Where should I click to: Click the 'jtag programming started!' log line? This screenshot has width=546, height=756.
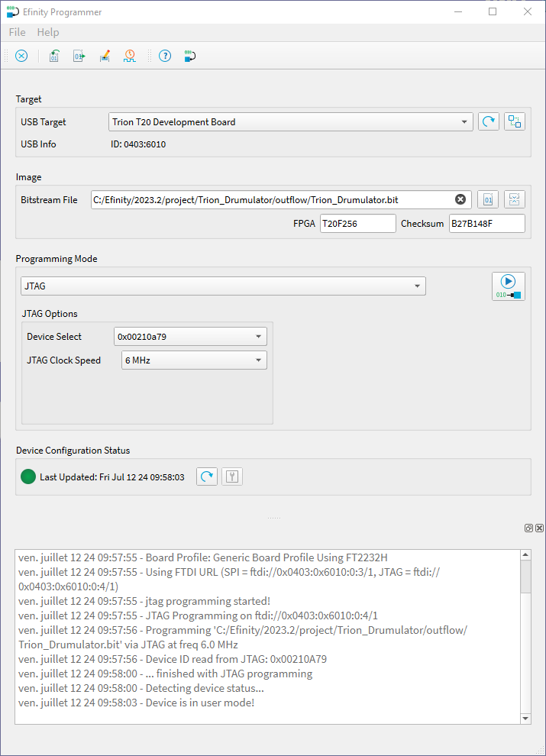click(x=144, y=601)
